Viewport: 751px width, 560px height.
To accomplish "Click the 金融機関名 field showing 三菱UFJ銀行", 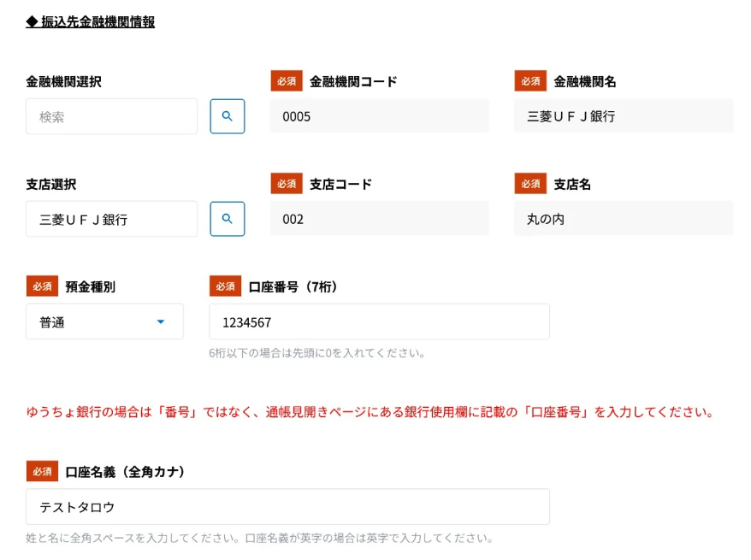I will [x=623, y=116].
